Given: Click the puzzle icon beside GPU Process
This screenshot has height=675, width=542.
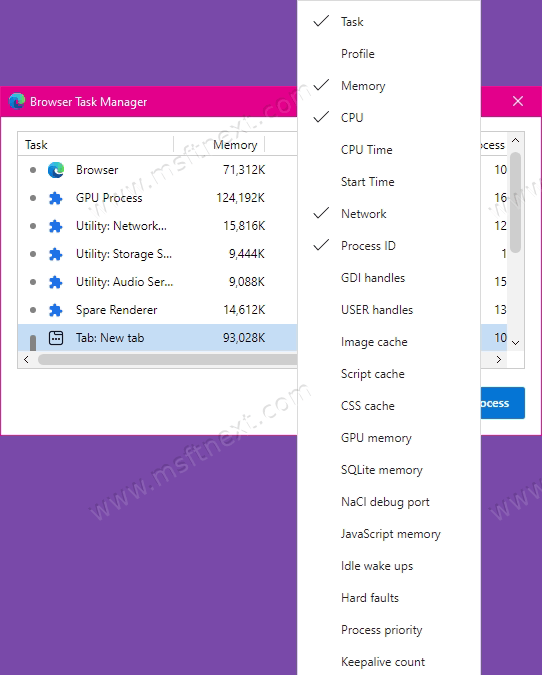Looking at the screenshot, I should [56, 198].
